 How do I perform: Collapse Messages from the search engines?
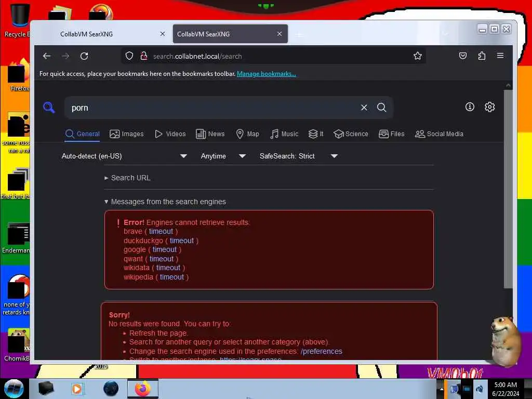tap(165, 202)
